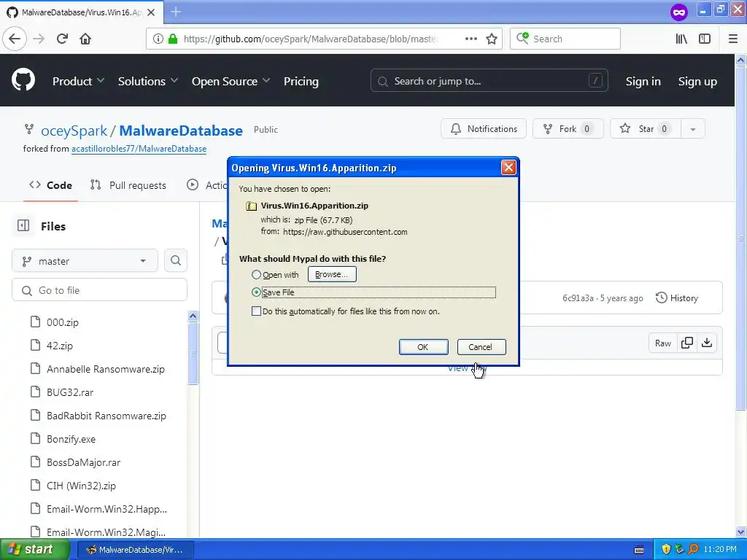Click the security shield tray icon
Image resolution: width=747 pixels, height=560 pixels.
pyautogui.click(x=666, y=549)
